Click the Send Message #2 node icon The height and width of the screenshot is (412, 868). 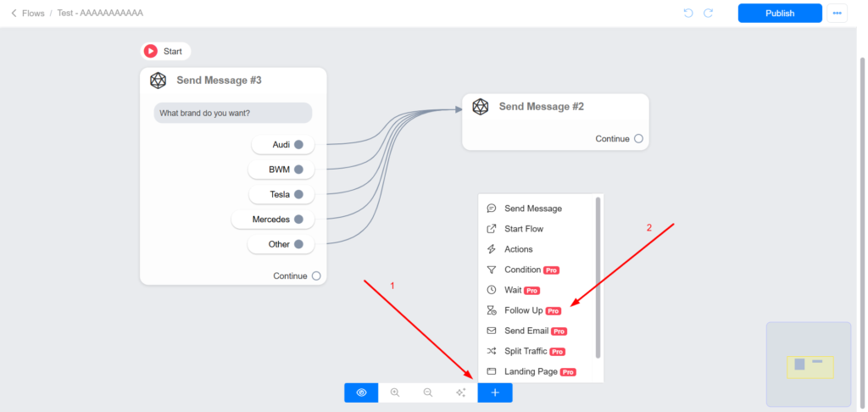click(x=481, y=107)
